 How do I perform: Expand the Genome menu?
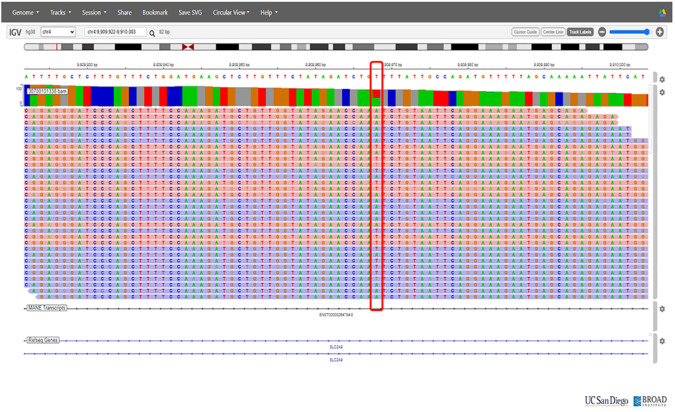coord(25,13)
